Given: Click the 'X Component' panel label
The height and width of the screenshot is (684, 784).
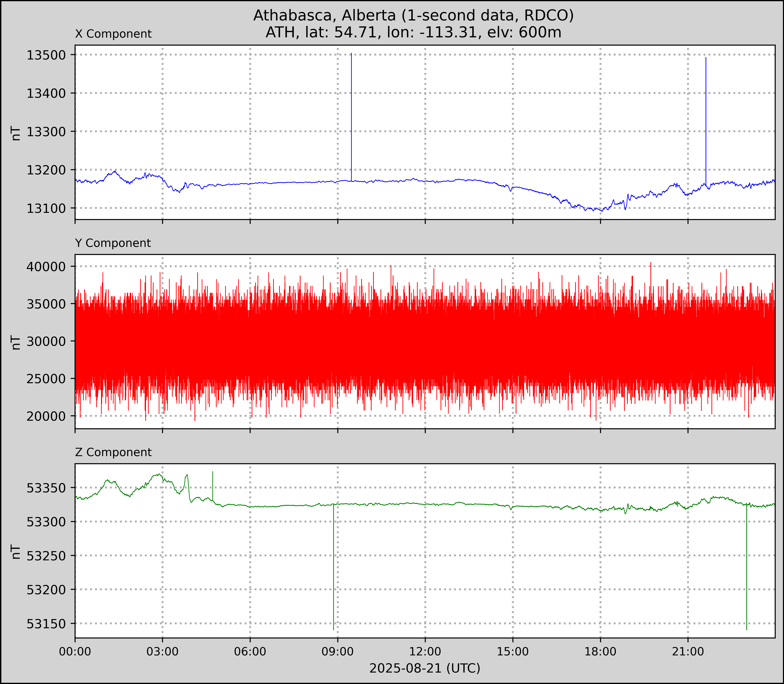Looking at the screenshot, I should [x=113, y=34].
